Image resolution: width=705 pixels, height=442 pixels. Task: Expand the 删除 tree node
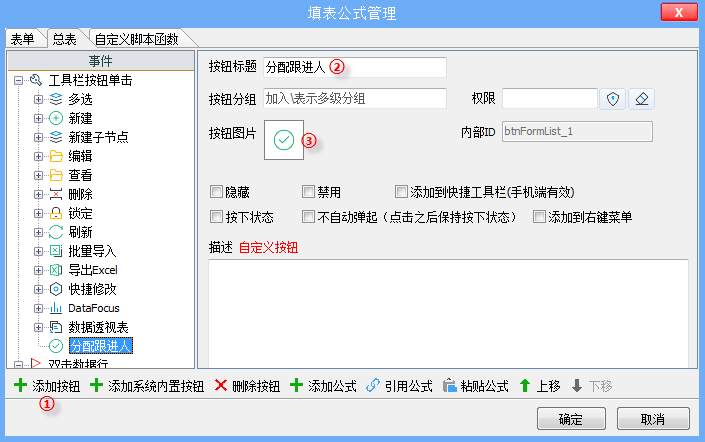(38, 194)
